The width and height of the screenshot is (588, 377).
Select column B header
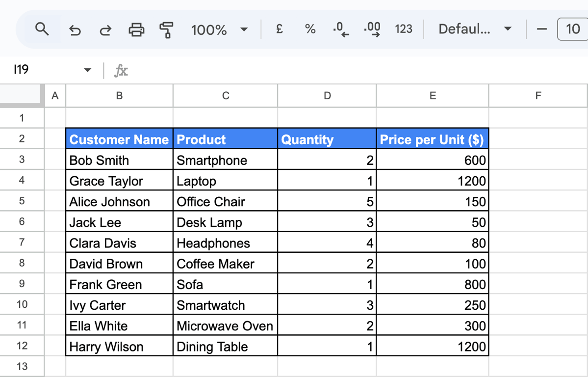tap(119, 96)
